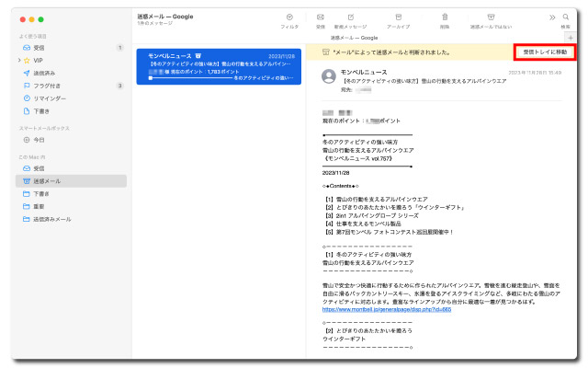Click the line 現在のポイント in message body
Image resolution: width=588 pixels, height=368 pixels.
(361, 121)
